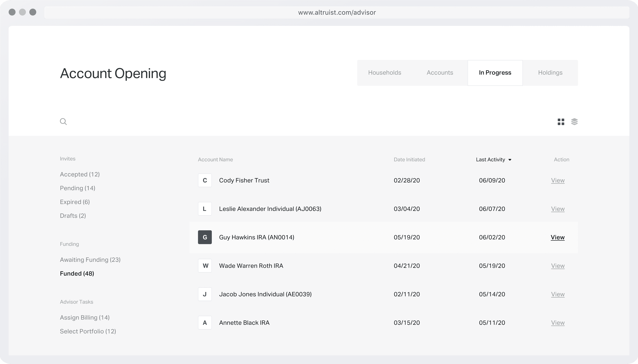Sort by Date Initiated column header

409,159
